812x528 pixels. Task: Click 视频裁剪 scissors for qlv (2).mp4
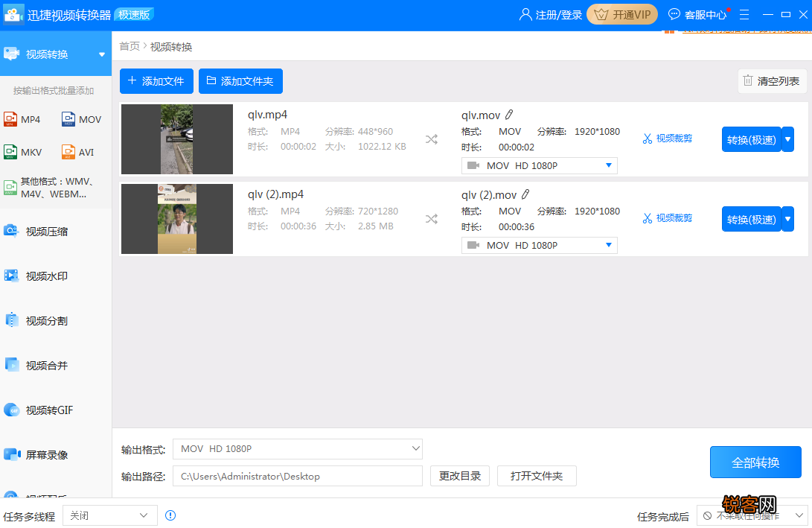pyautogui.click(x=667, y=218)
